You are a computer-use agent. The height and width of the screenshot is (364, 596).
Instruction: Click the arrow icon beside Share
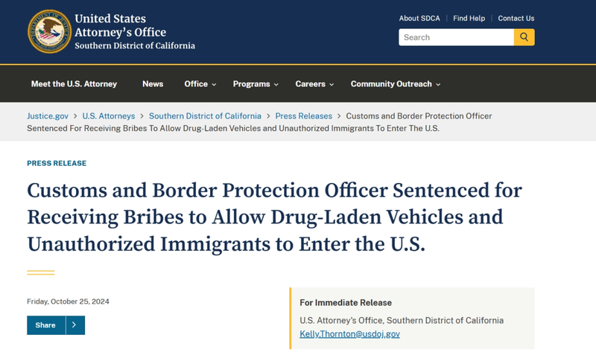tap(75, 325)
